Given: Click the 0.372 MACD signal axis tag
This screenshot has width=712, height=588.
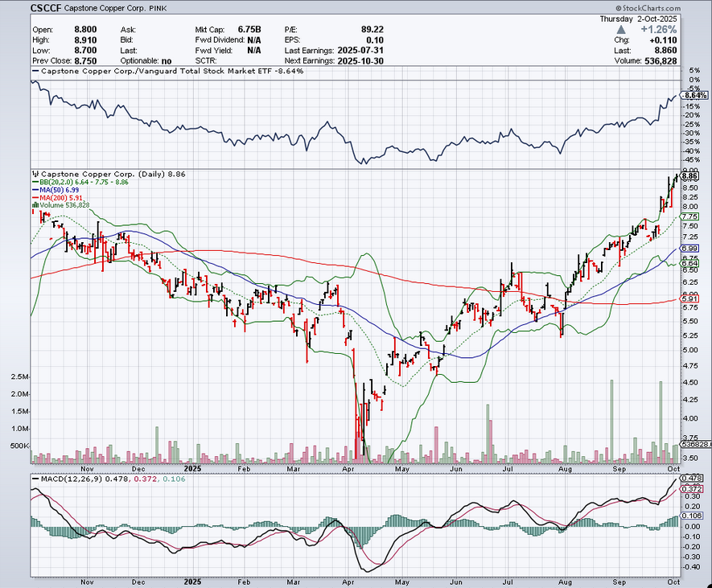Looking at the screenshot, I should pos(691,489).
